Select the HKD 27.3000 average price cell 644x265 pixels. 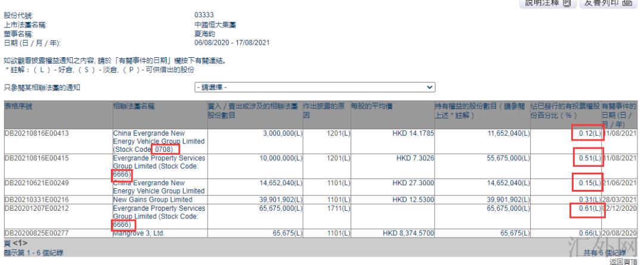[413, 183]
